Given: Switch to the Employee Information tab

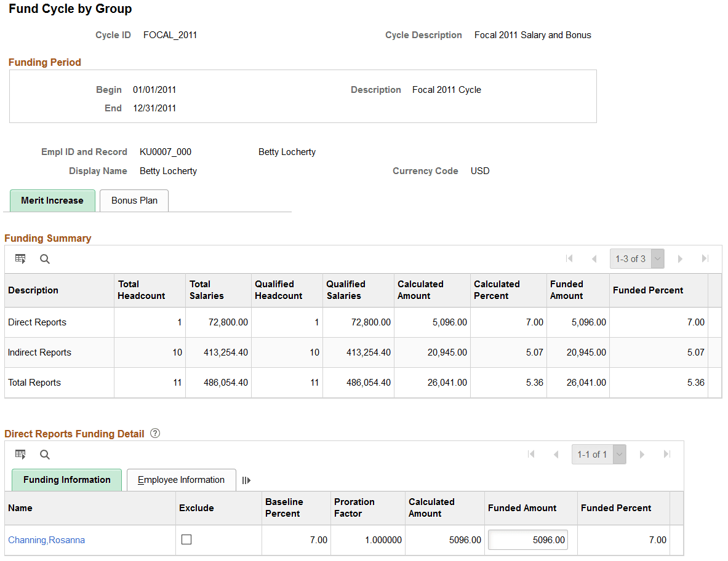Looking at the screenshot, I should pyautogui.click(x=181, y=480).
